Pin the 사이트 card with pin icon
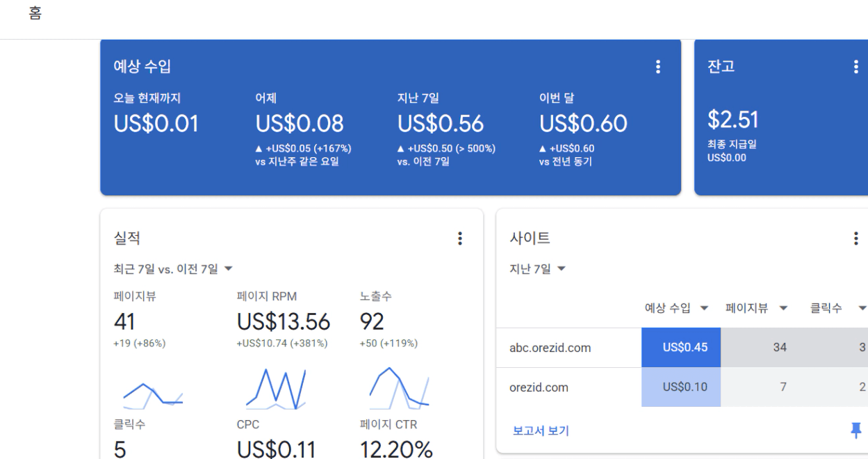Image resolution: width=868 pixels, height=459 pixels. pyautogui.click(x=855, y=429)
